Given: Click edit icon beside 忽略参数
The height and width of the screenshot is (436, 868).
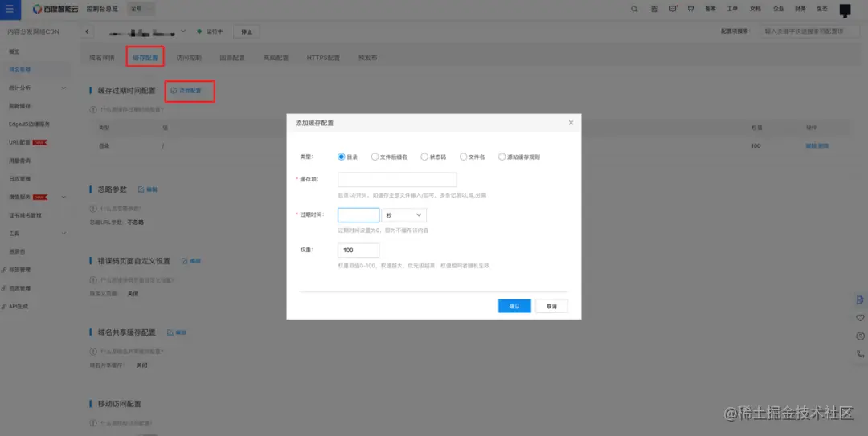Looking at the screenshot, I should click(x=141, y=189).
